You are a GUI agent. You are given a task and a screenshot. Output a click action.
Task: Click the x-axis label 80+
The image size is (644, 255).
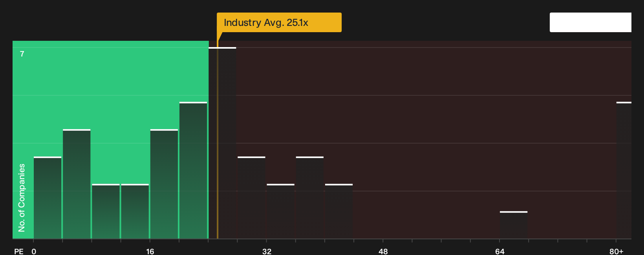pos(616,251)
